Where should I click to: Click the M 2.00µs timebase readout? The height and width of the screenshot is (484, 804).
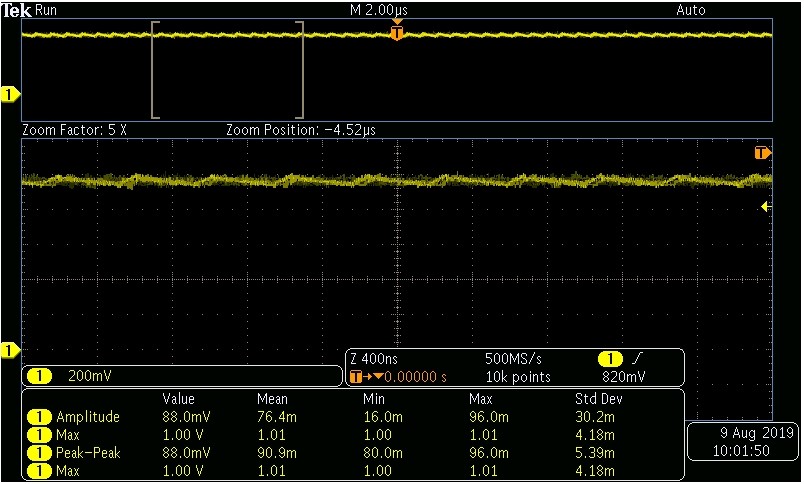379,10
